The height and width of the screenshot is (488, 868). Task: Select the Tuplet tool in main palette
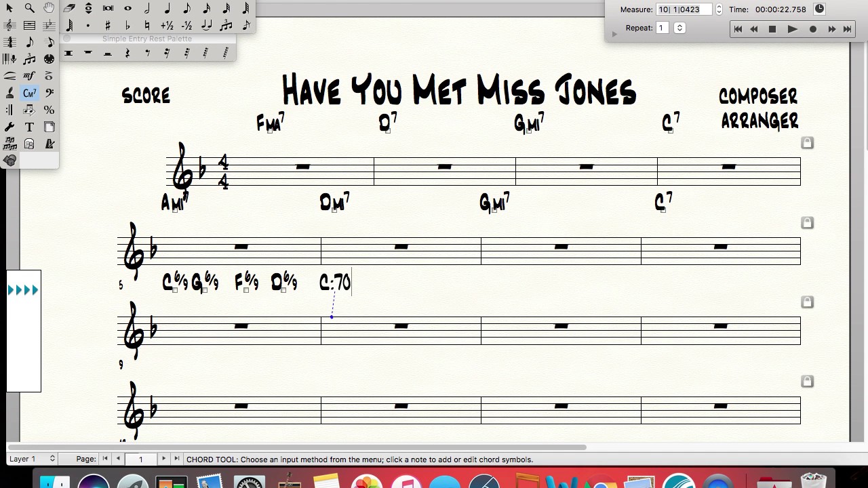29,59
